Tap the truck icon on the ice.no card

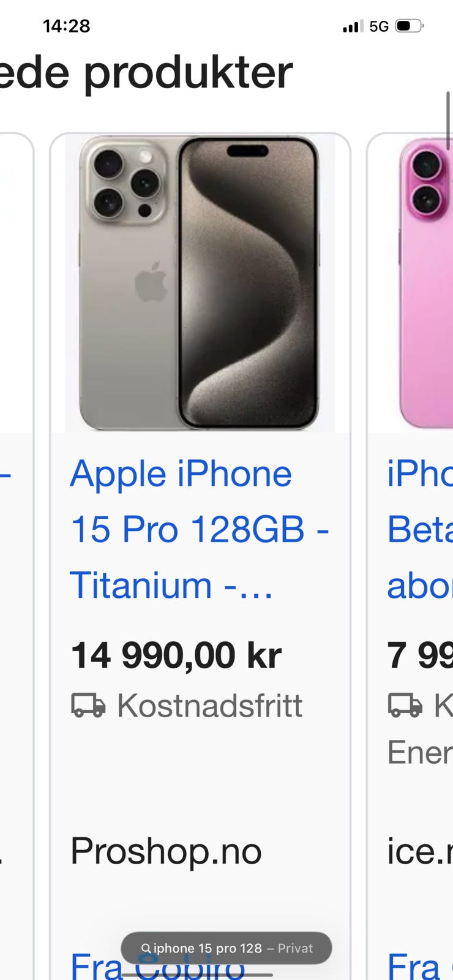click(x=405, y=706)
